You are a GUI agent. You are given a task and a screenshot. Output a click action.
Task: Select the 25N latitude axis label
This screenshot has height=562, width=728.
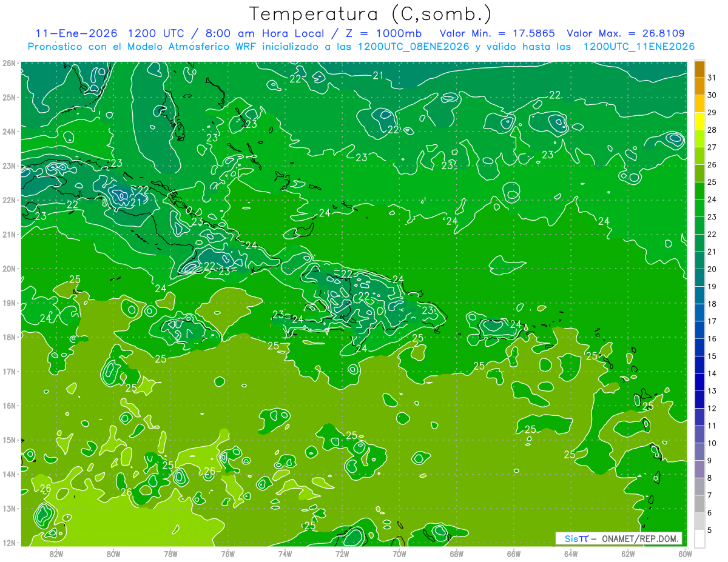click(8, 98)
